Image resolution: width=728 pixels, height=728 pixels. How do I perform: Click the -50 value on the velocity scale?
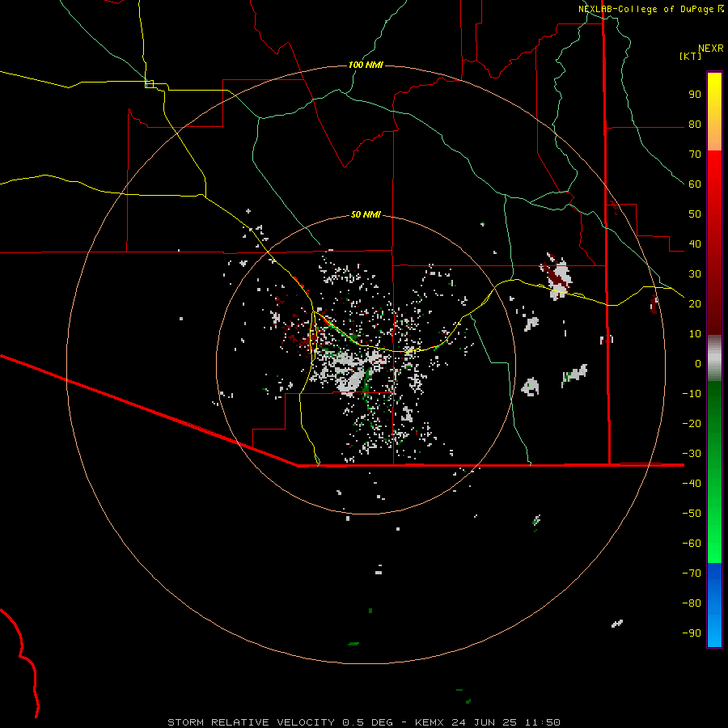[x=692, y=514]
